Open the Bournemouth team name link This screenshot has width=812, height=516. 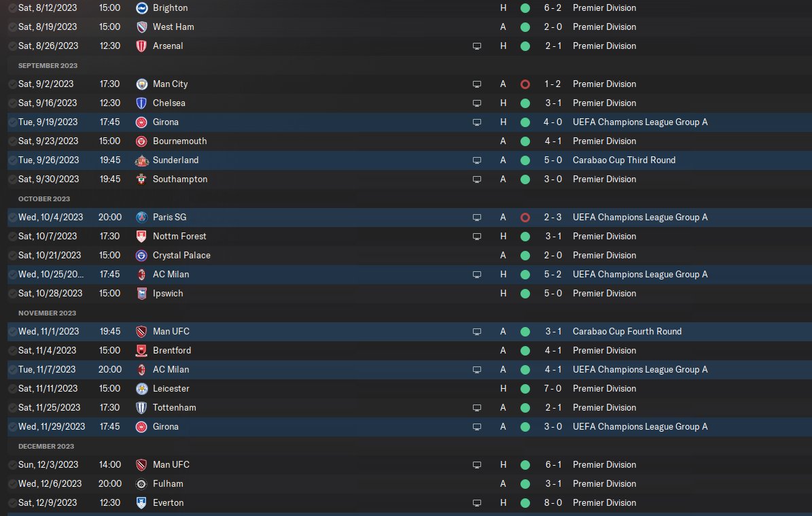point(179,141)
